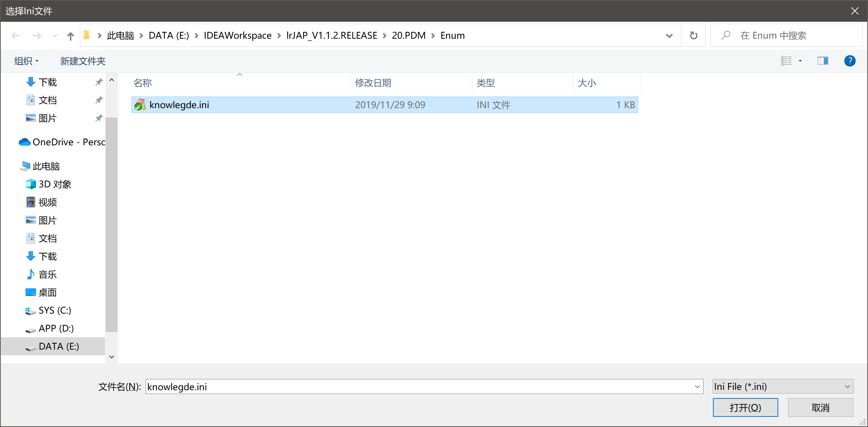The height and width of the screenshot is (427, 868).
Task: Sort by 修改日期 column header
Action: point(411,83)
